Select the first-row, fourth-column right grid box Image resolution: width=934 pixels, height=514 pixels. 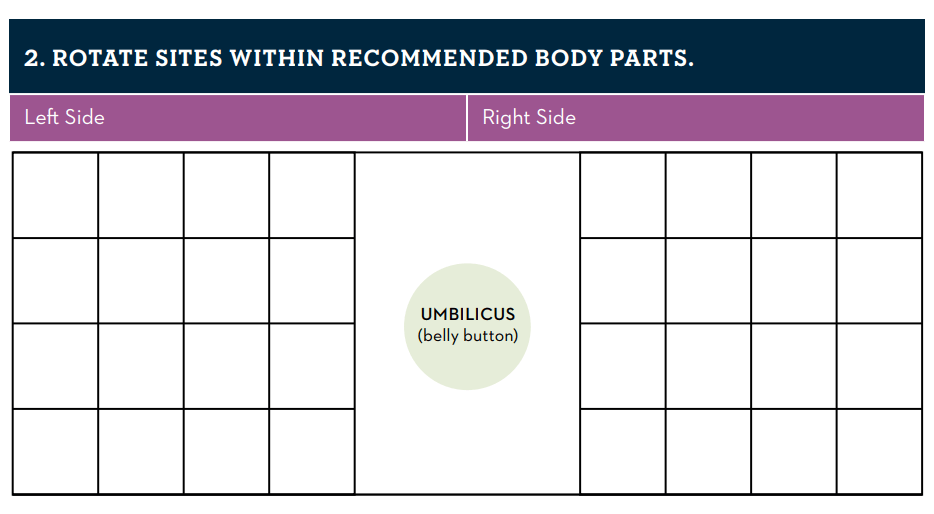pyautogui.click(x=879, y=195)
